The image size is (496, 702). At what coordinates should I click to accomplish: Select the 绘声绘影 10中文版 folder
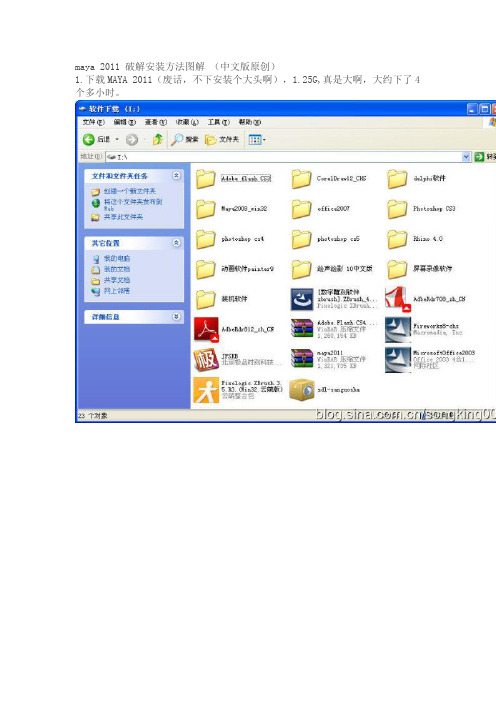[x=332, y=269]
